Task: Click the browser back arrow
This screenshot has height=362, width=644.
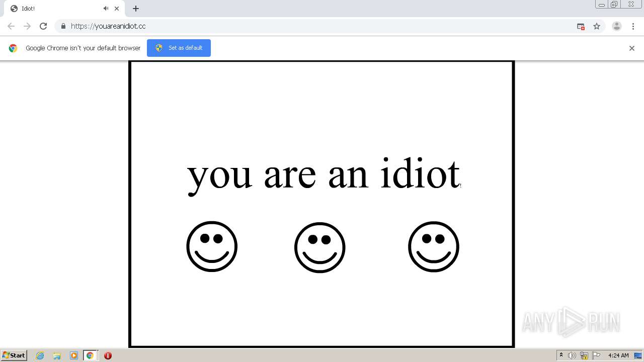Action: (11, 26)
